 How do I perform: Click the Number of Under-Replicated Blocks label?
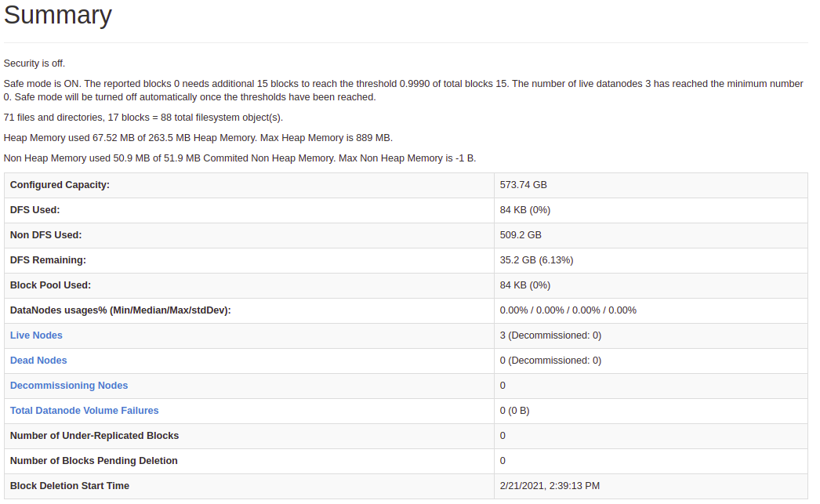(x=94, y=436)
